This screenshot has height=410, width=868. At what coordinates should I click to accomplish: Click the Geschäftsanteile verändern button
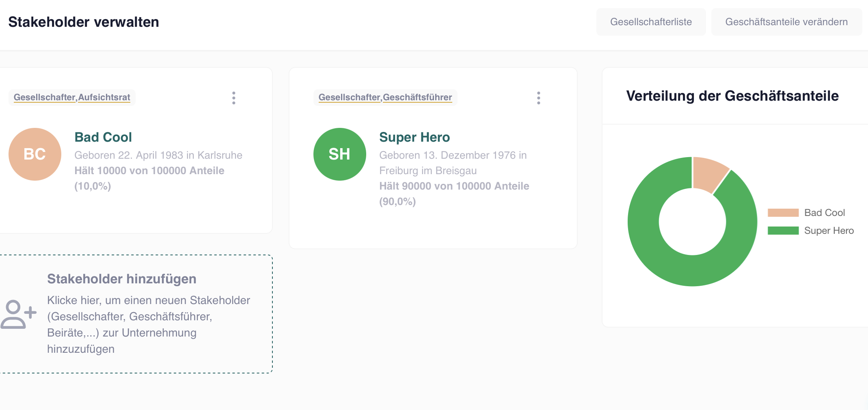click(786, 22)
